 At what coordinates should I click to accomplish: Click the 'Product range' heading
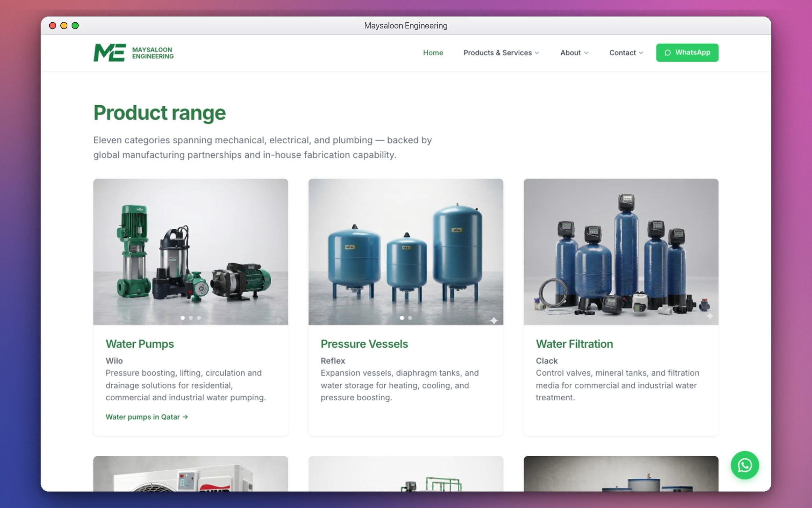160,113
